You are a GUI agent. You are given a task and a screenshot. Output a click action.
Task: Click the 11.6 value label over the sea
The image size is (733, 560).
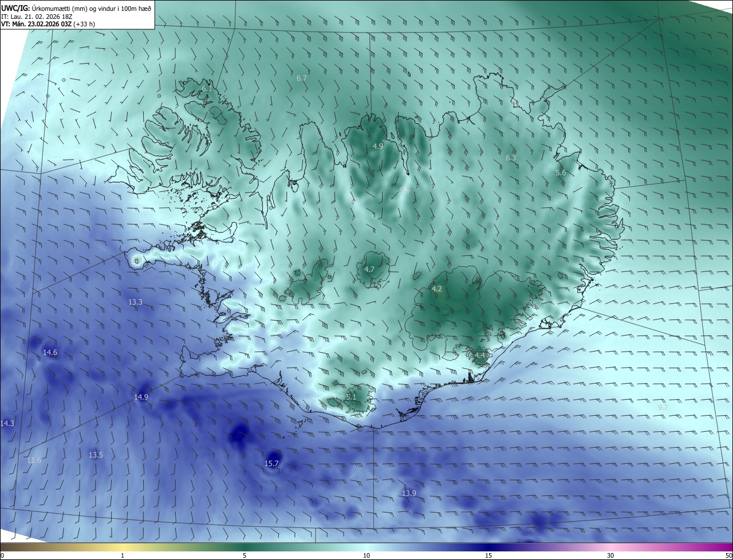point(34,460)
